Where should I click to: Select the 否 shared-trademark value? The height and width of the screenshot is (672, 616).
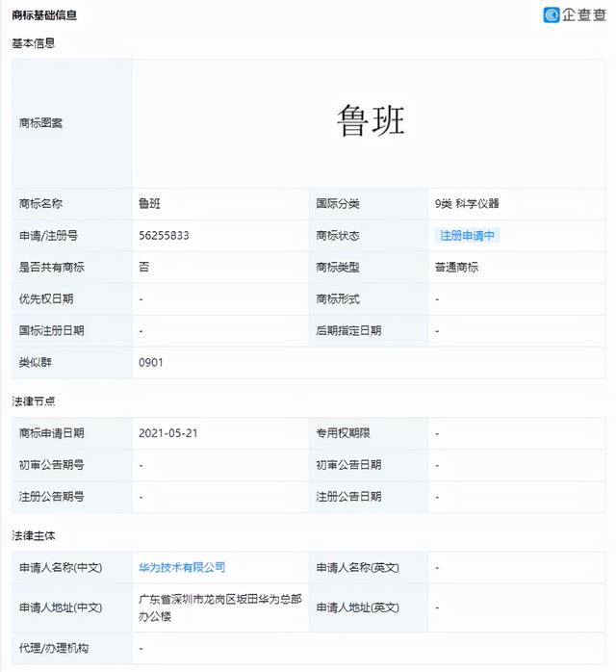144,267
